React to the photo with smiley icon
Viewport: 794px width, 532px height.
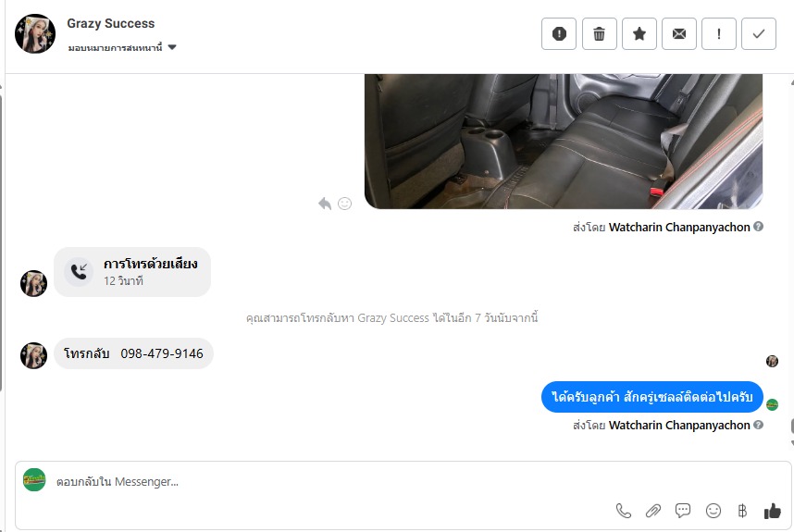click(345, 204)
